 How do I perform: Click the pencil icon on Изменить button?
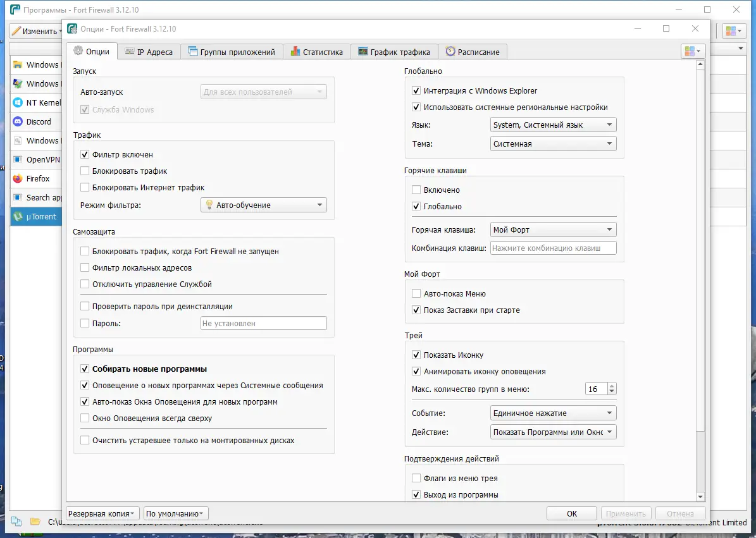pos(16,32)
